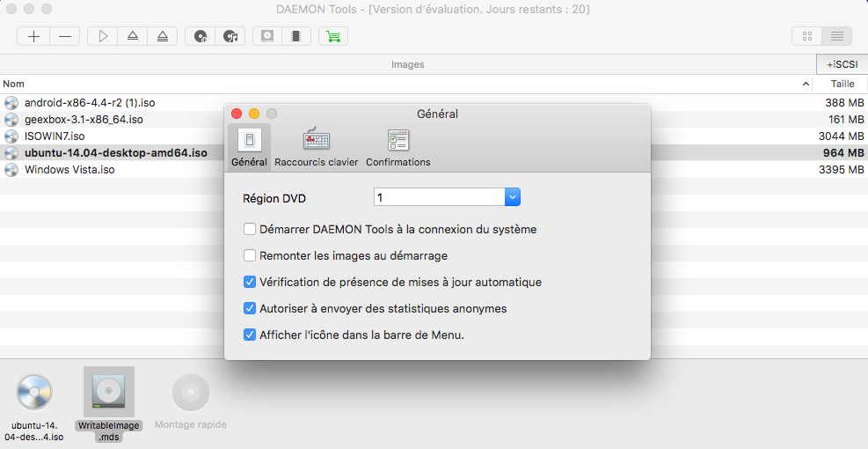
Task: Select WritableImage.mds drive at bottom
Action: point(109,405)
